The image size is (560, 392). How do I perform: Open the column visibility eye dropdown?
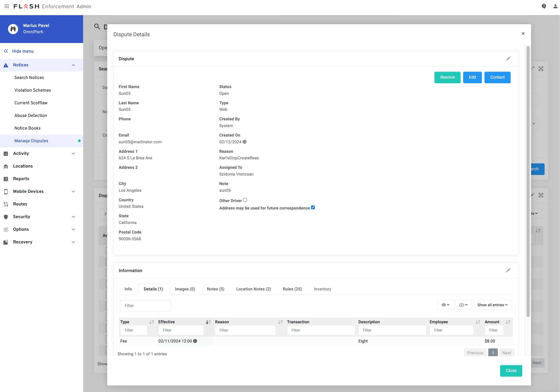(x=445, y=305)
